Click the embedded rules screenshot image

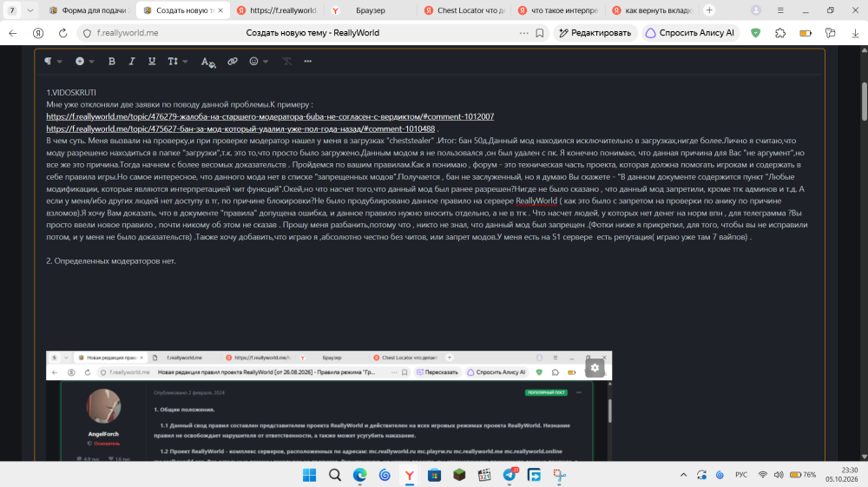pyautogui.click(x=329, y=405)
